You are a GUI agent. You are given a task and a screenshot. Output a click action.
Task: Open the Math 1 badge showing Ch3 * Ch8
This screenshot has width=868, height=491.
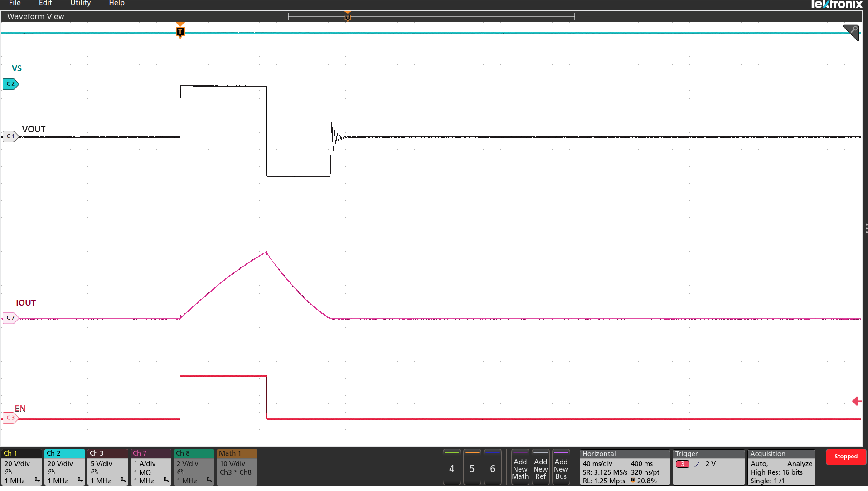(236, 467)
